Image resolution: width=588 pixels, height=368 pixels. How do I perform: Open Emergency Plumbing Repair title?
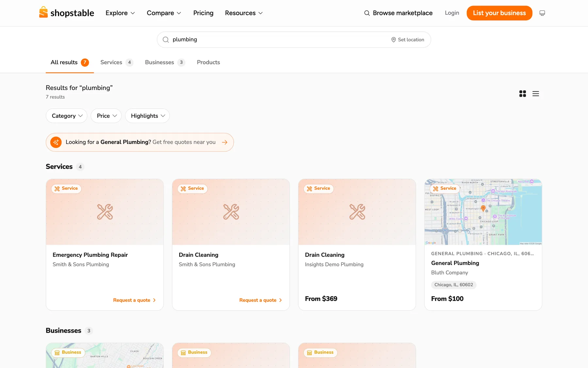(90, 255)
